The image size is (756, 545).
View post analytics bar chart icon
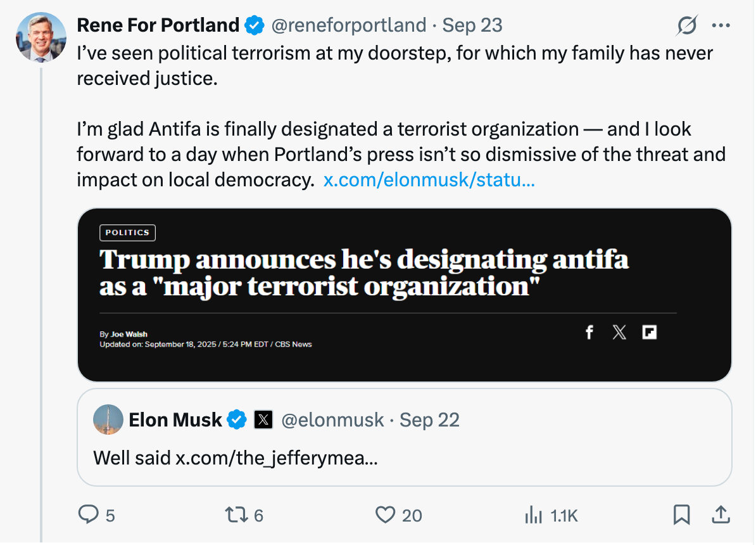(x=533, y=515)
